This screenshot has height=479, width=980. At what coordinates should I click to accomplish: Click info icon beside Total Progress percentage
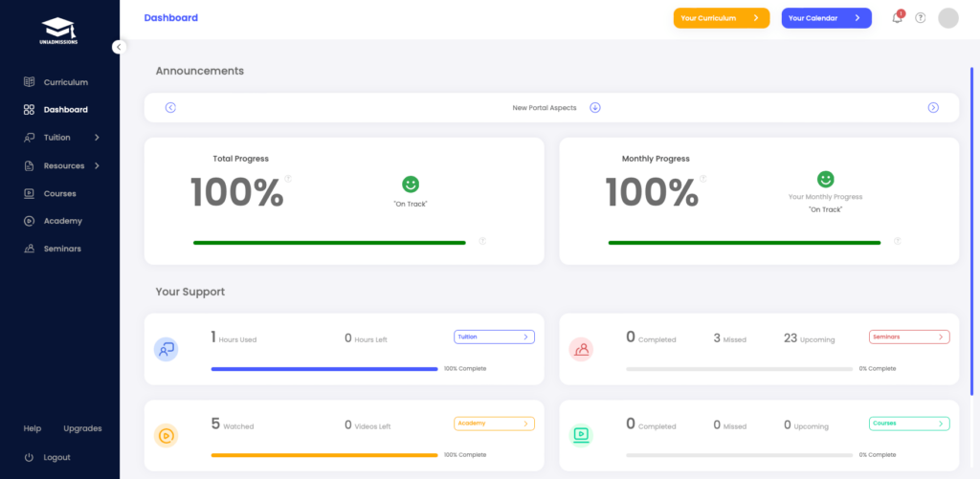coord(288,179)
